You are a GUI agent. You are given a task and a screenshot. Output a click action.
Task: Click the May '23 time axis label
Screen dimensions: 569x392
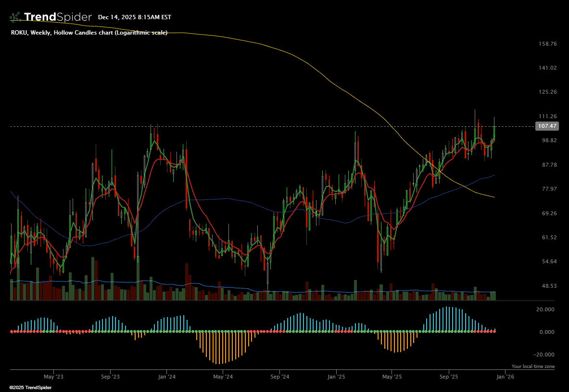[x=53, y=377]
